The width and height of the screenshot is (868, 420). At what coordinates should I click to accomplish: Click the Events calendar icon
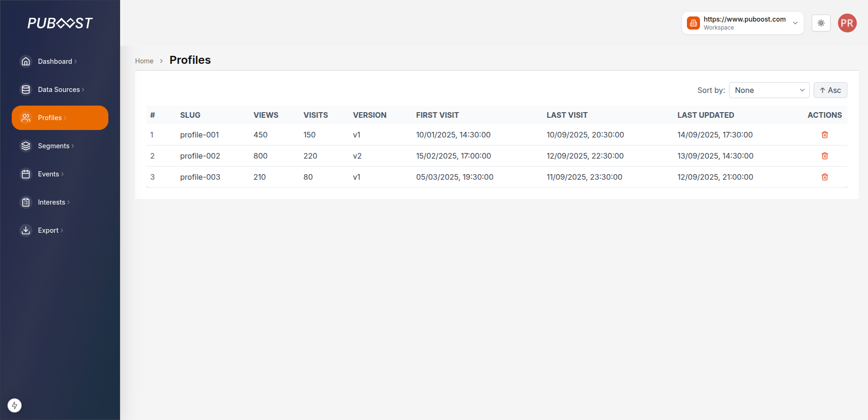point(26,174)
